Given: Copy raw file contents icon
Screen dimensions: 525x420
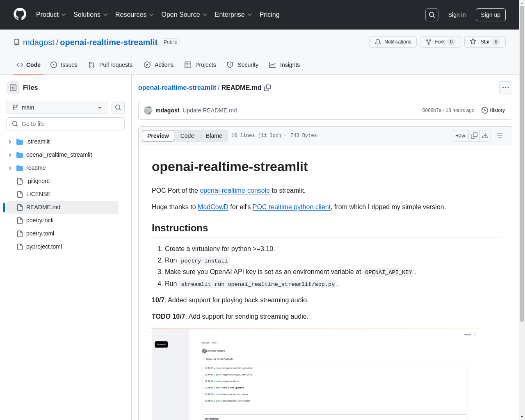Looking at the screenshot, I should pos(474,136).
